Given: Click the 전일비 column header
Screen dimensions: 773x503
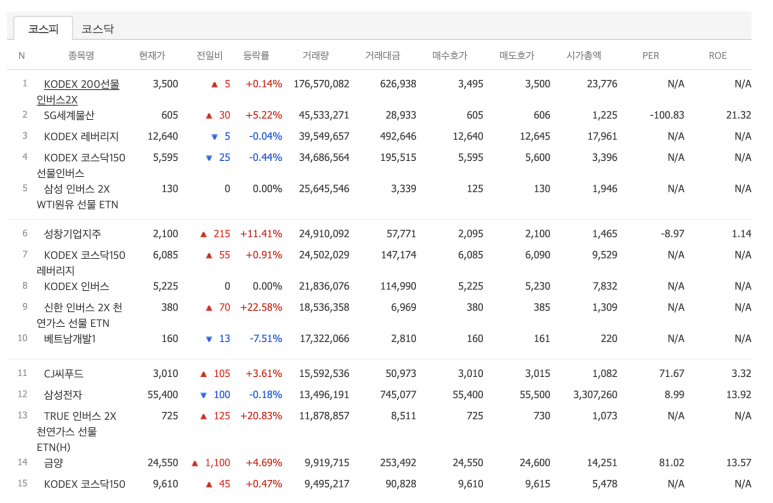Looking at the screenshot, I should pos(210,55).
